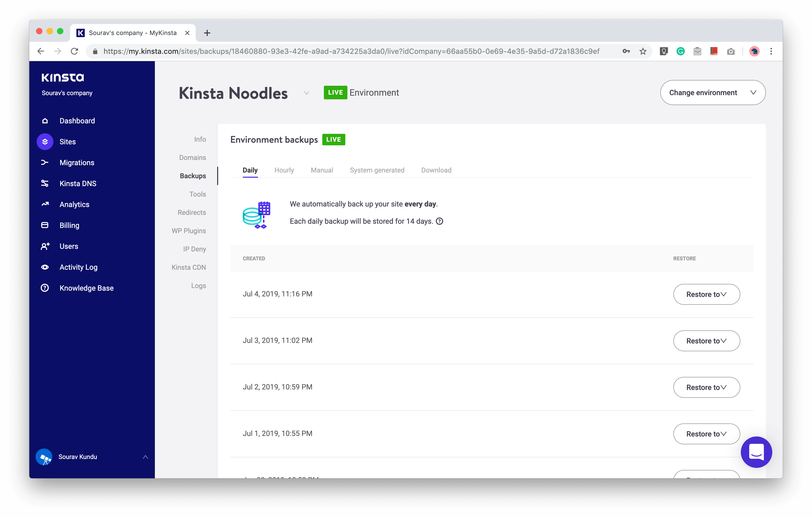This screenshot has width=812, height=517.
Task: Open the WP Plugins section
Action: click(x=189, y=231)
